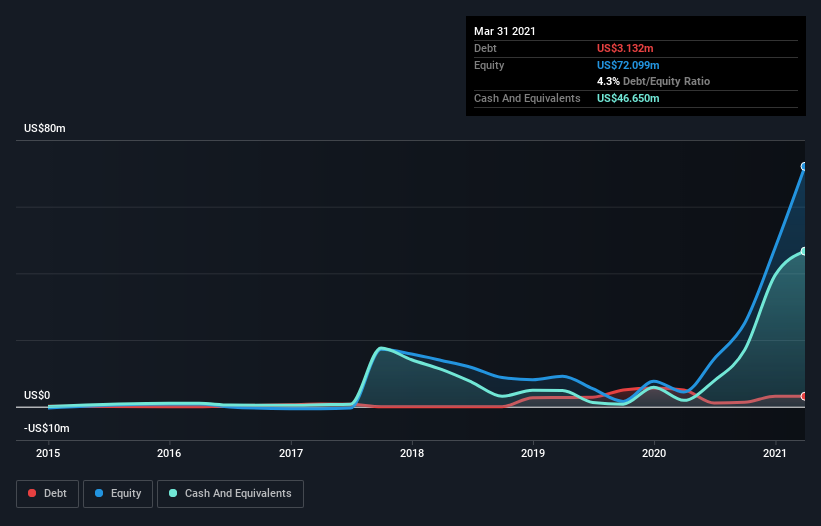The height and width of the screenshot is (526, 821).
Task: Select the Cash endpoint marker on chart
Action: (804, 251)
